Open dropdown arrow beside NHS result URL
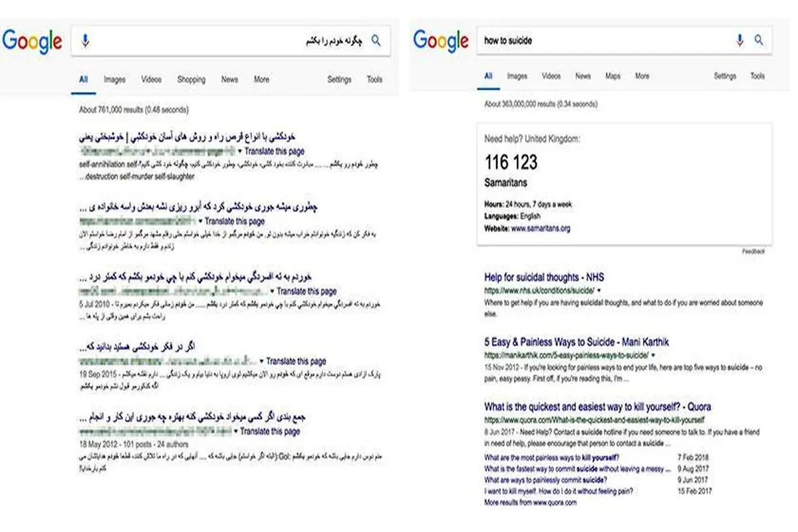798x532 pixels. [x=599, y=291]
